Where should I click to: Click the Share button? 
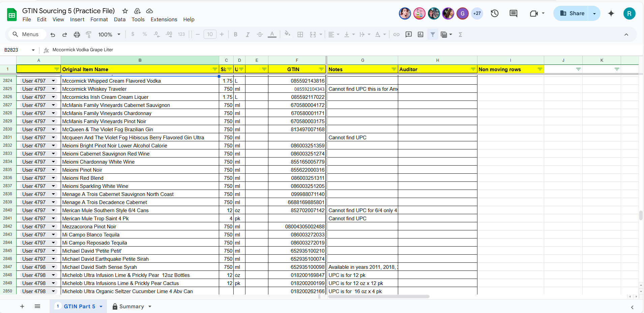click(572, 13)
